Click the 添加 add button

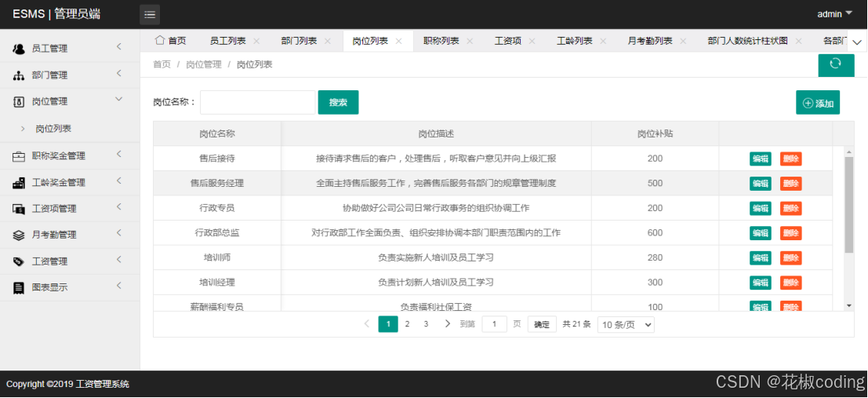(818, 103)
